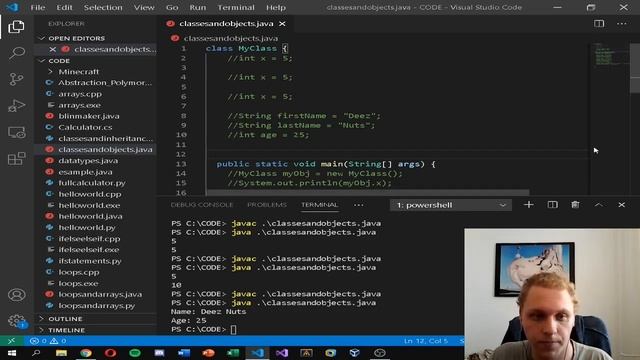Switch to the Terminal panel tab

tap(320, 205)
